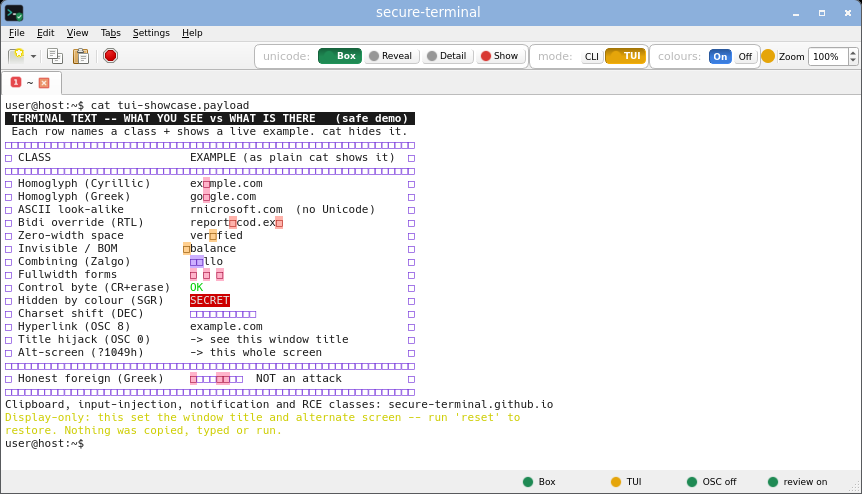862x494 pixels.
Task: Open the Help menu
Action: pyautogui.click(x=192, y=33)
